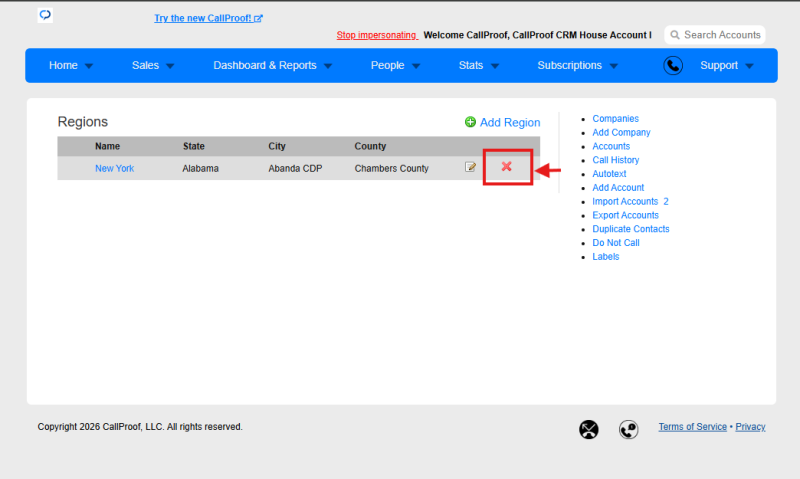Click the phone icon in the navigation bar
This screenshot has width=800, height=479.
click(x=673, y=65)
